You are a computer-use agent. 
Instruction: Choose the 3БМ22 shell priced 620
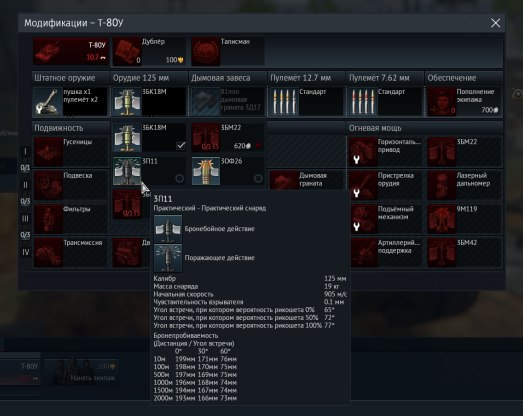pos(228,138)
